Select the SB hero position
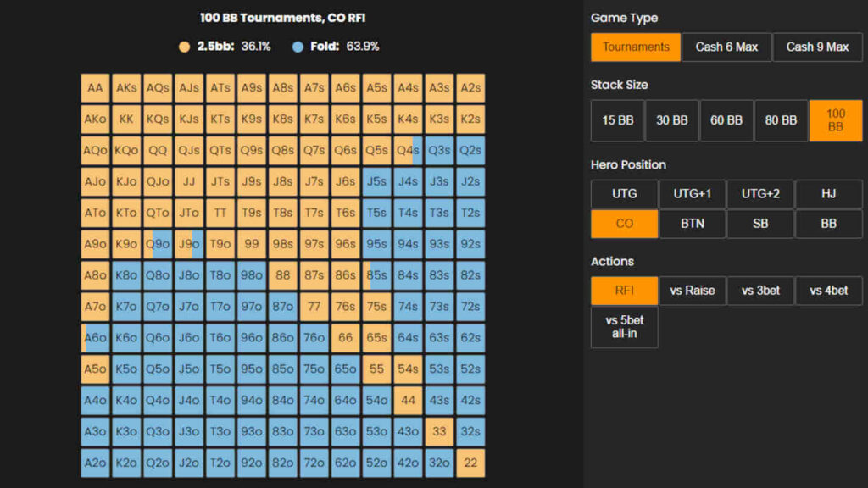 pos(760,224)
